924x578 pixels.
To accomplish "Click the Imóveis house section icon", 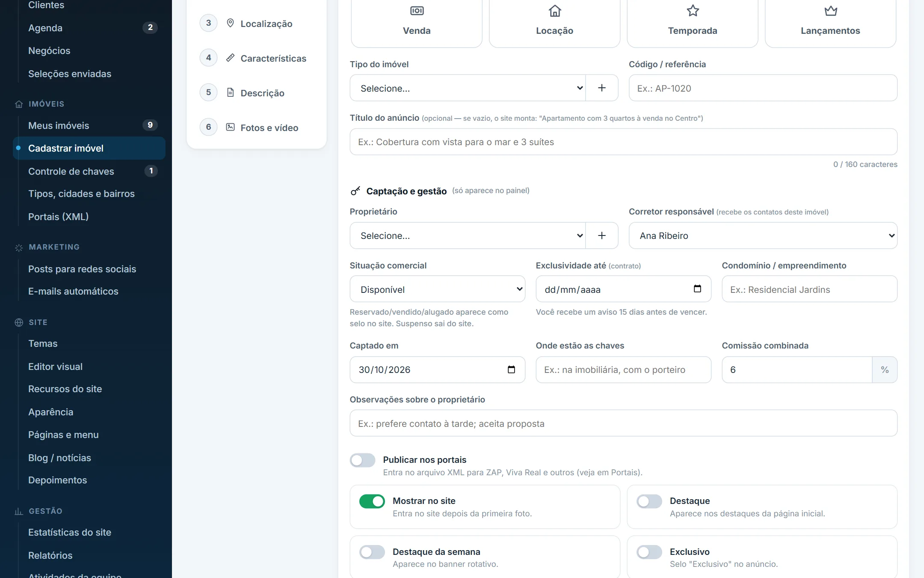I will pyautogui.click(x=19, y=104).
